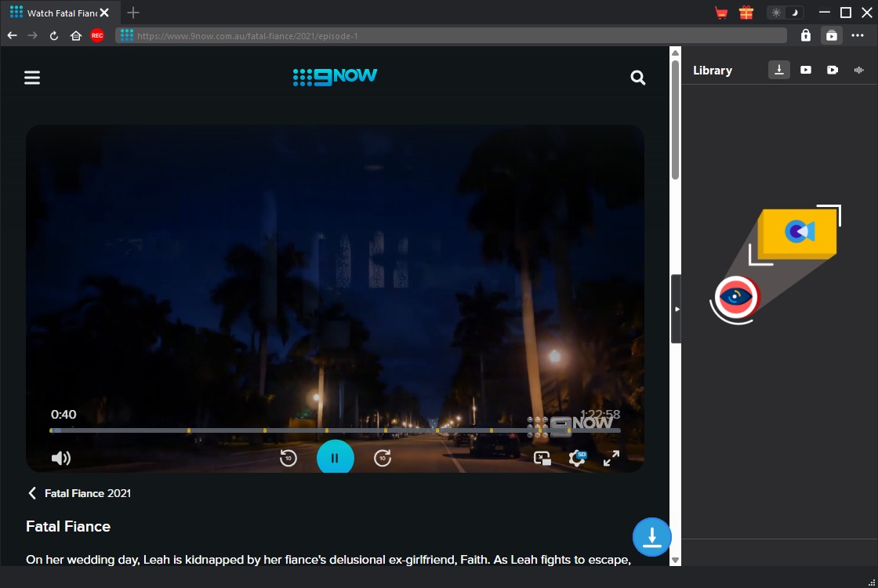
Task: Click the blue download floating button
Action: coord(651,537)
